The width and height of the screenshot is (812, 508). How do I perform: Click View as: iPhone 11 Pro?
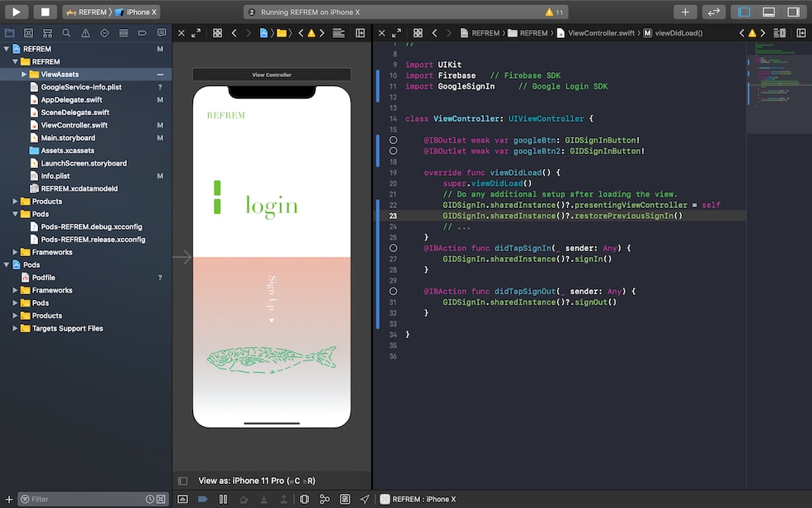[257, 481]
